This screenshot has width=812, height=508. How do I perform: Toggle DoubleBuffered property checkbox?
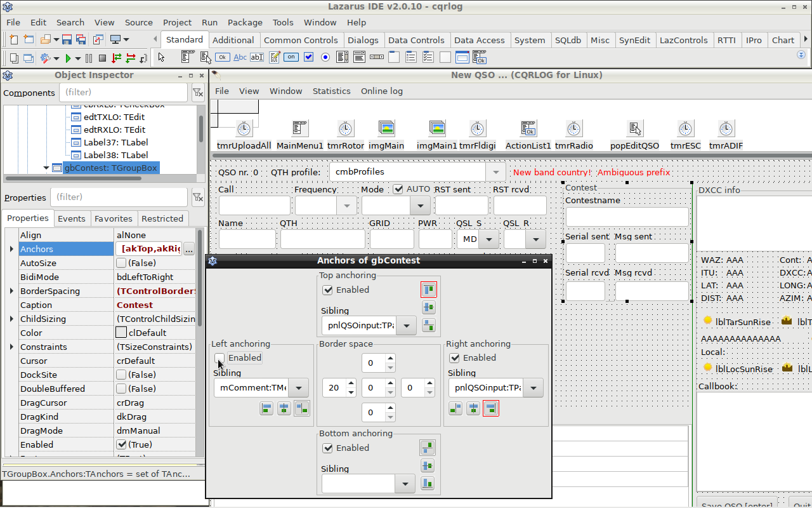click(x=121, y=389)
